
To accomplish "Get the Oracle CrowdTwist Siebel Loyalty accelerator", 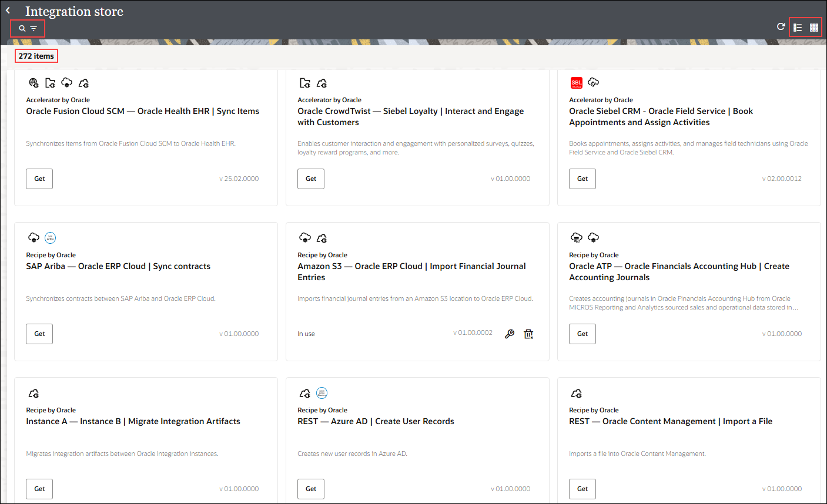I will (x=311, y=179).
